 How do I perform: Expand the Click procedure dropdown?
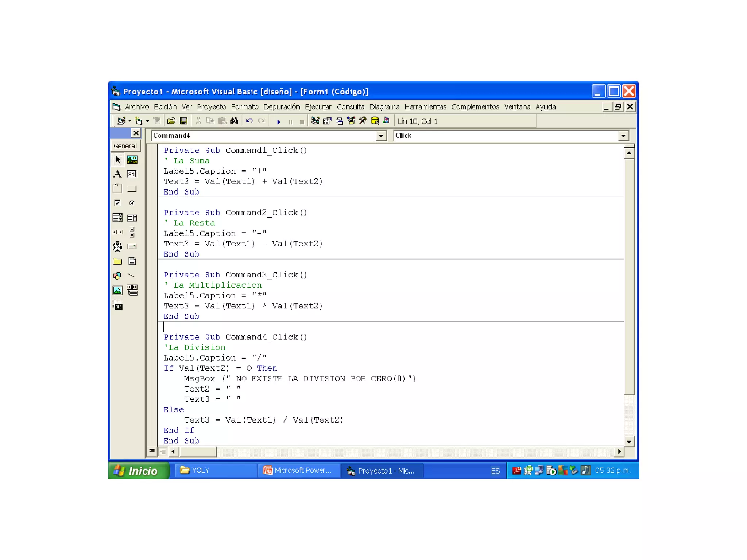pos(623,136)
